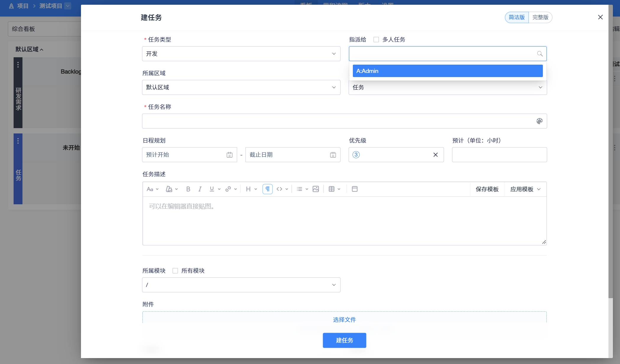620x364 pixels.
Task: Click the 选择文件 attachment link
Action: click(344, 320)
